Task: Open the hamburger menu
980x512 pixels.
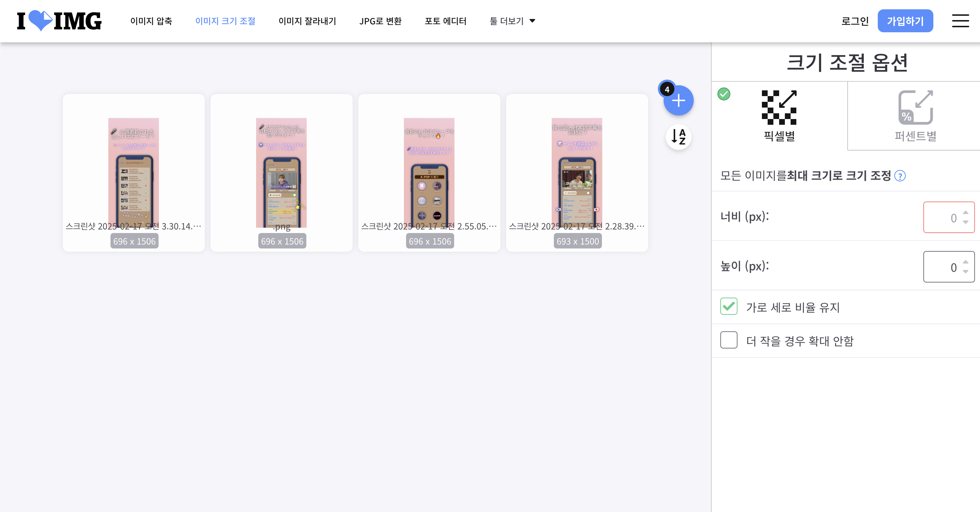Action: point(960,21)
